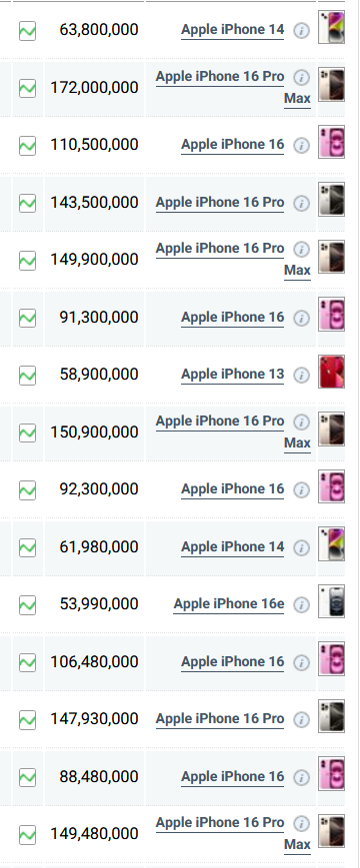Click the red iPhone 13 thumbnail
Image resolution: width=360 pixels, height=868 pixels.
pos(331,372)
